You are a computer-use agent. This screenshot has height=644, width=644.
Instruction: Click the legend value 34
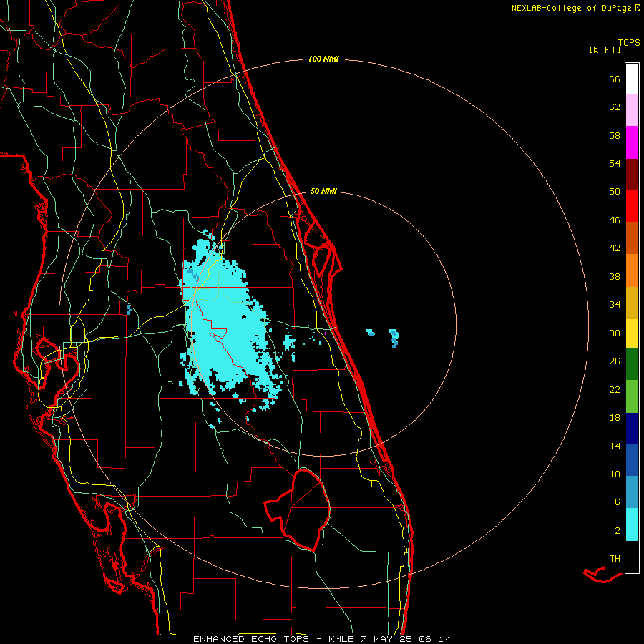coord(615,304)
